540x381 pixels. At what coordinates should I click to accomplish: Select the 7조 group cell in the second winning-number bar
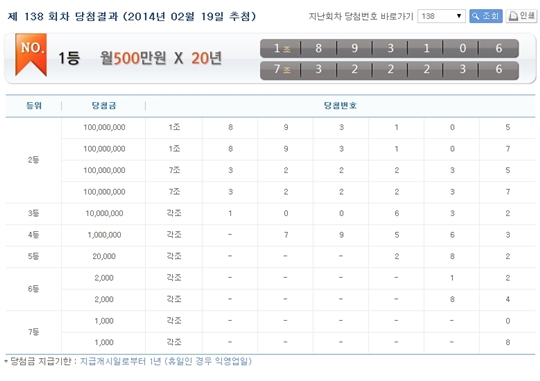(x=281, y=70)
